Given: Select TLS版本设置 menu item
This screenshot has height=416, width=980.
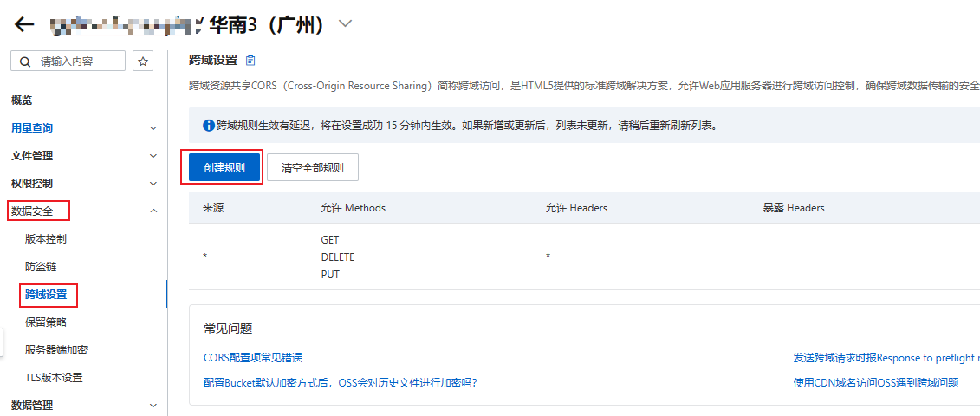Looking at the screenshot, I should click(54, 378).
